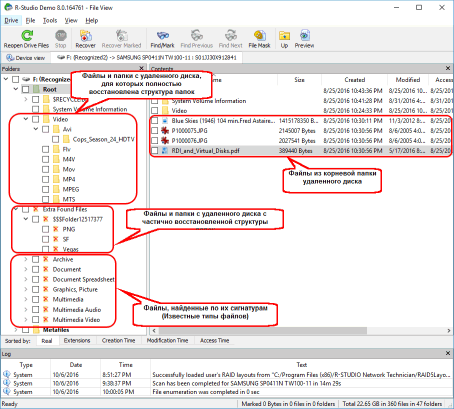
Task: Close the Folders panel
Action: (x=141, y=68)
